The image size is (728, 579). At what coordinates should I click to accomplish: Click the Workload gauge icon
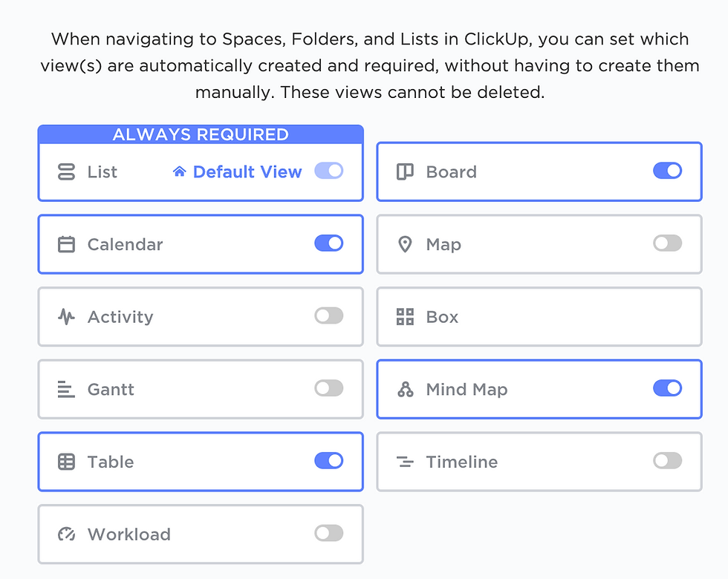pos(66,534)
